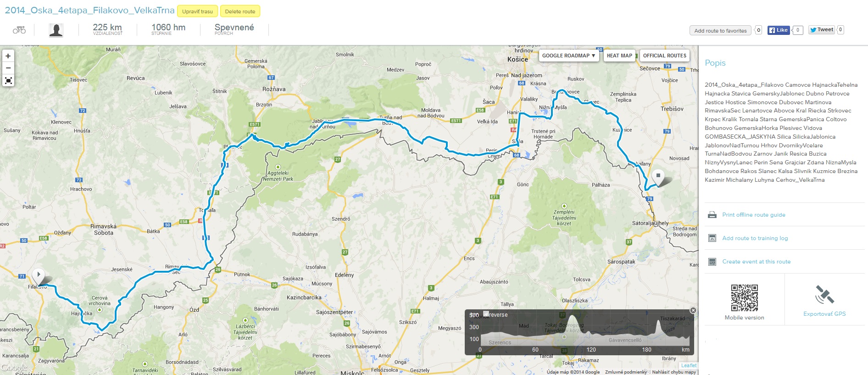868x375 pixels.
Task: Click the Delete route button
Action: (x=240, y=11)
